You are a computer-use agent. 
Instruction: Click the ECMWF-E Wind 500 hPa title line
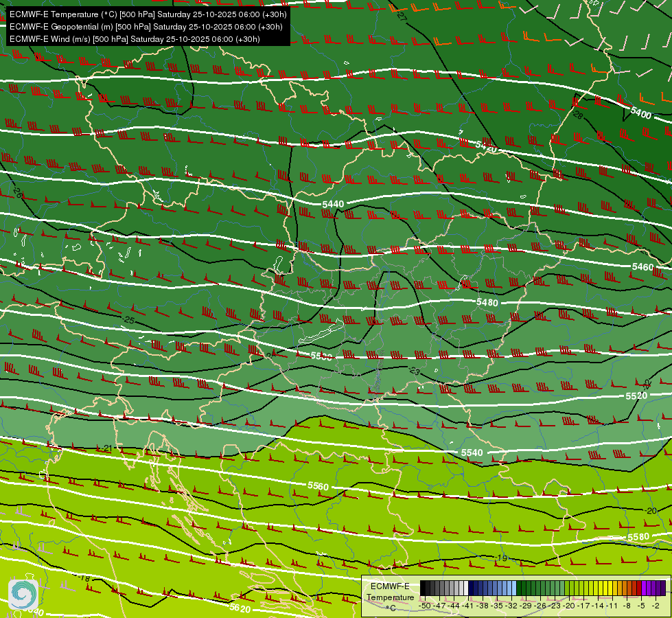(135, 39)
